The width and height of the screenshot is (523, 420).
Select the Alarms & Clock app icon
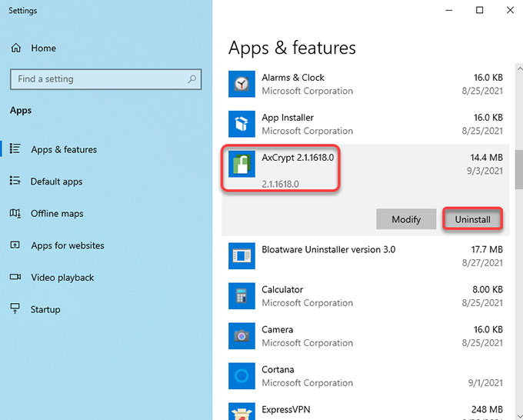pyautogui.click(x=242, y=84)
